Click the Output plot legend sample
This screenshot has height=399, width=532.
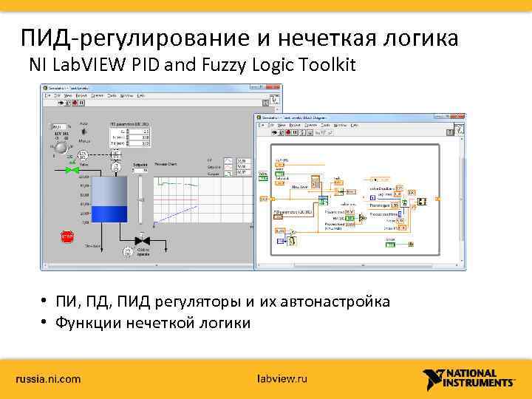(229, 173)
